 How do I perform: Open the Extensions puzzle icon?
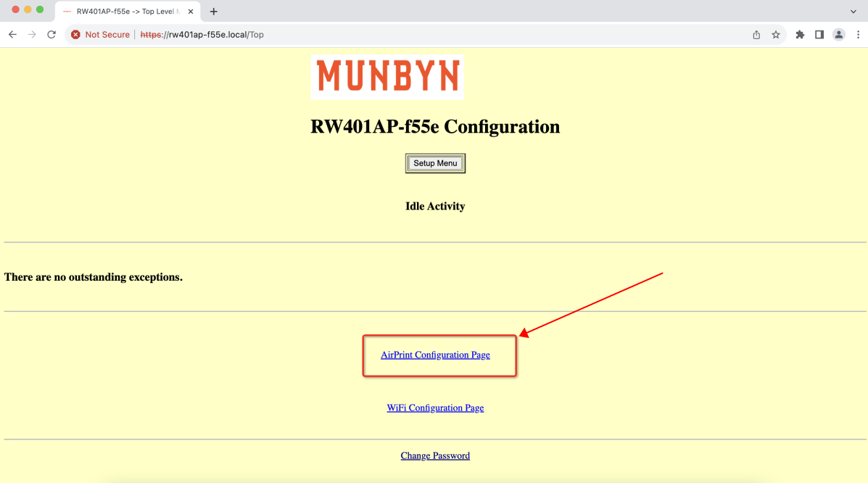tap(800, 34)
